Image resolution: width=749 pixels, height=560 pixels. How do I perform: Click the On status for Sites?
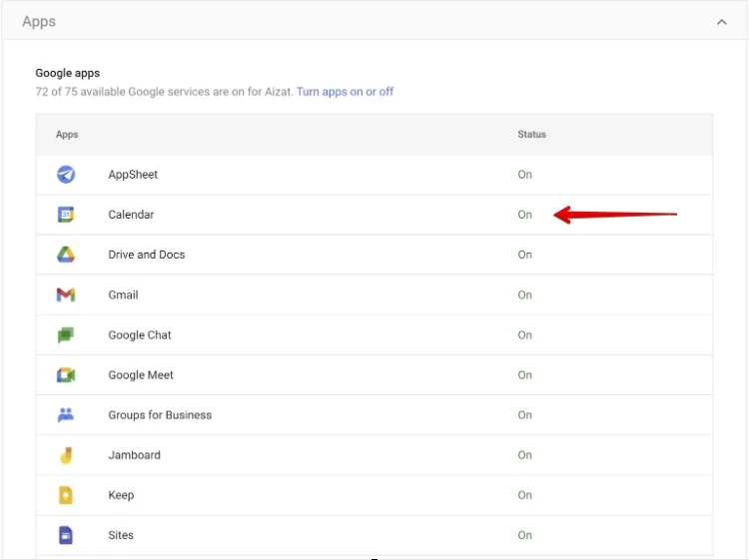pyautogui.click(x=524, y=535)
